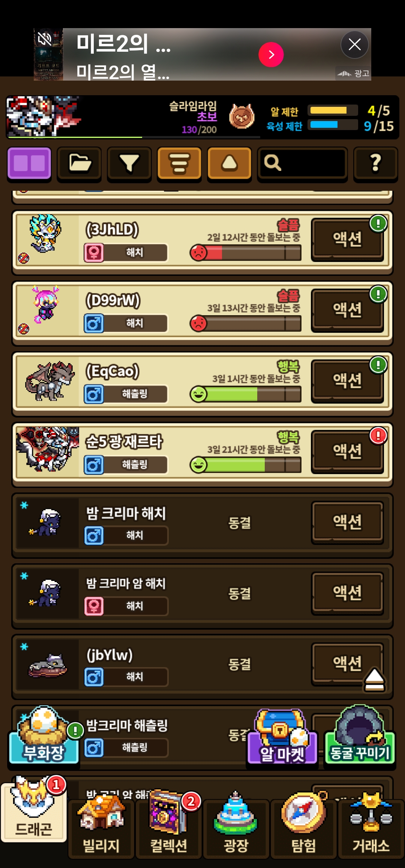Open the funnel filter options
405x868 pixels.
129,164
